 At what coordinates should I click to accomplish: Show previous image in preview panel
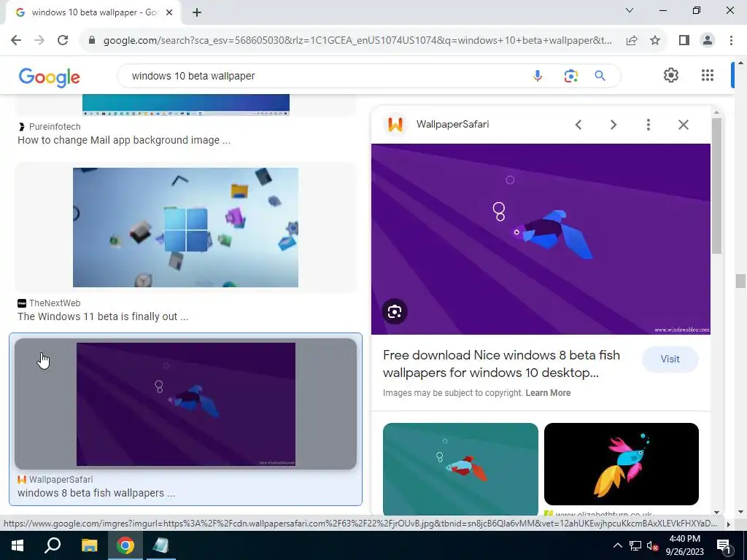pyautogui.click(x=578, y=125)
